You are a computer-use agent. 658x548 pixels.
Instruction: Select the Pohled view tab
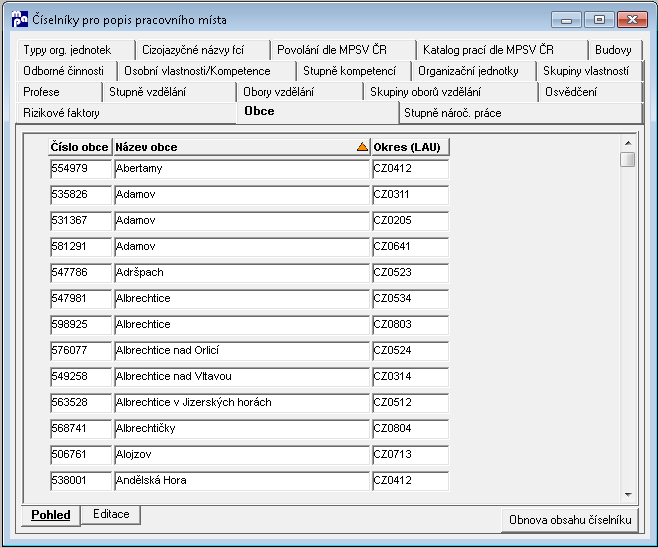click(x=51, y=515)
